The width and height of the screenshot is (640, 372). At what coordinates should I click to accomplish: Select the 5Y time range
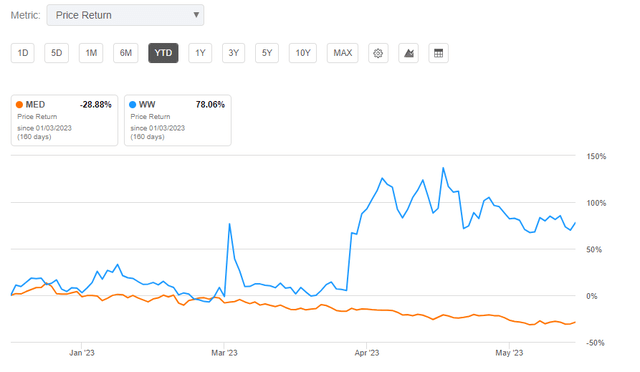point(267,53)
